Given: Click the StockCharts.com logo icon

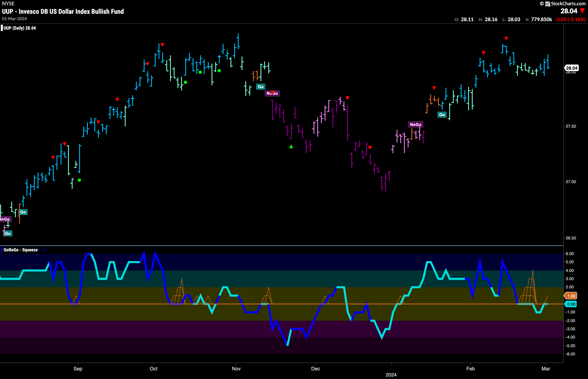Looking at the screenshot, I should (x=548, y=4).
